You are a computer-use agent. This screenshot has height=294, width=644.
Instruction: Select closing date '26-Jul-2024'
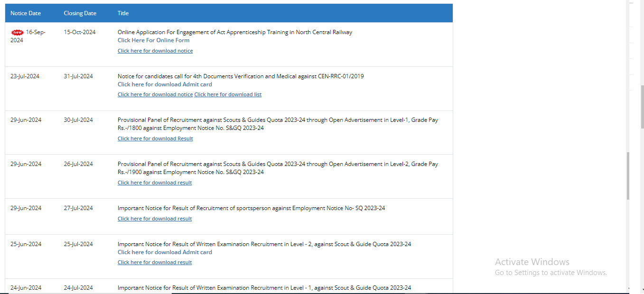click(x=78, y=164)
